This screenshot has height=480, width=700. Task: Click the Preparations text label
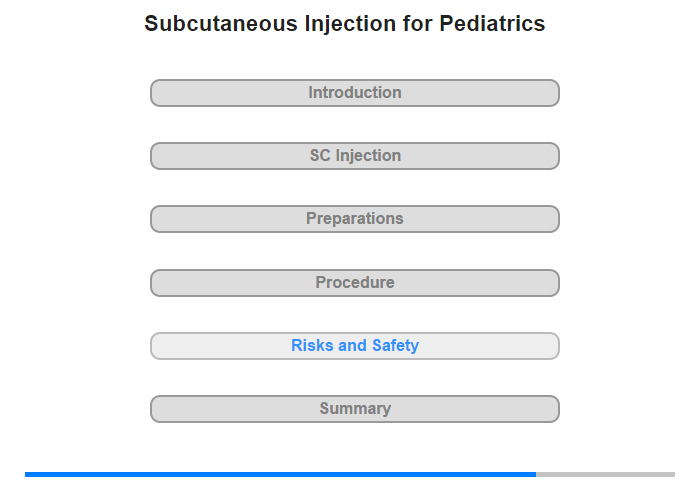pyautogui.click(x=355, y=219)
